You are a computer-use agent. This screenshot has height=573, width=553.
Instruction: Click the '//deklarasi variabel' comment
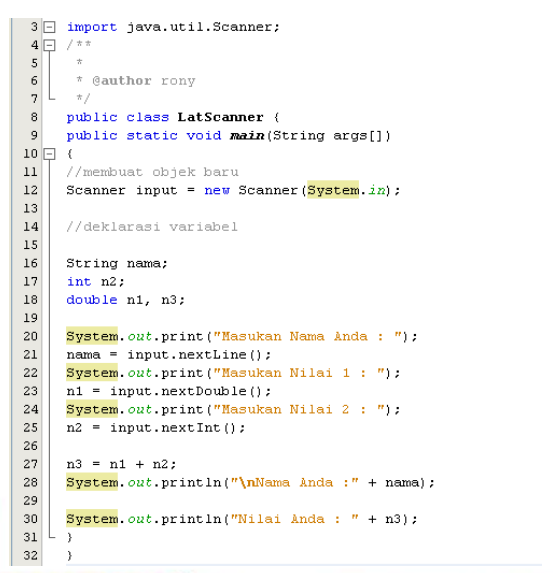click(x=152, y=227)
